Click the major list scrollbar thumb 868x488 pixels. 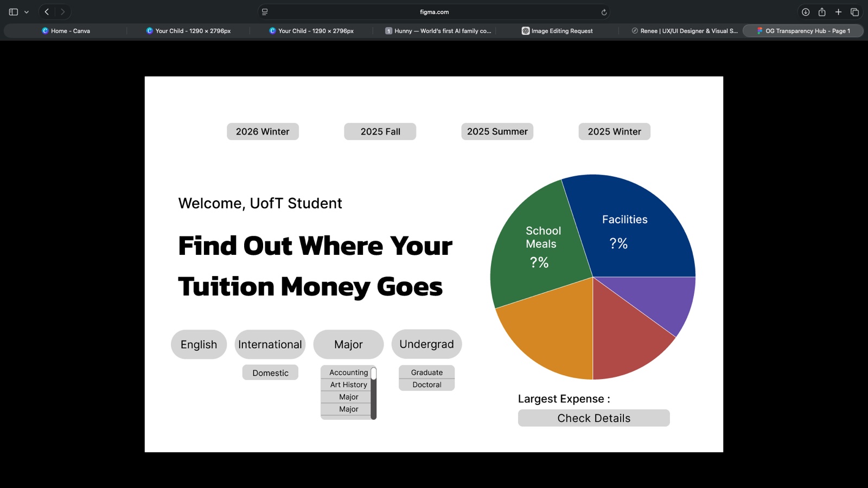[373, 374]
